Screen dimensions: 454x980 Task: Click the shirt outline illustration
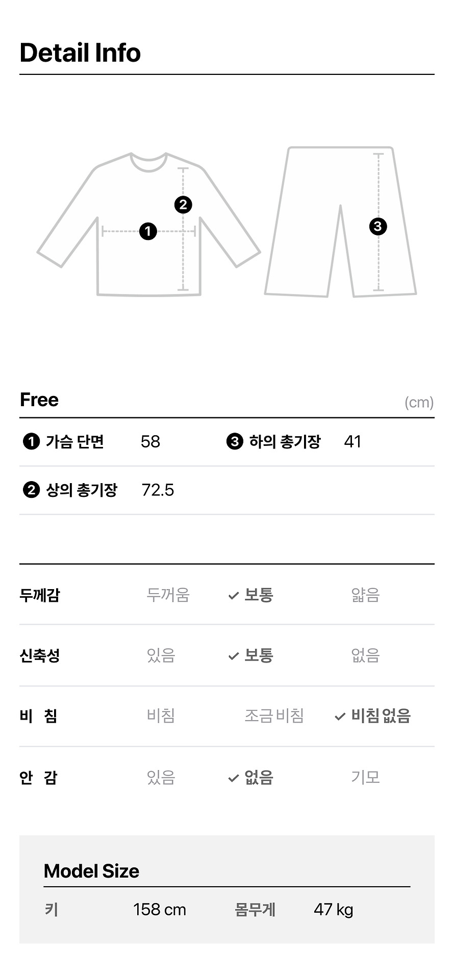[x=148, y=224]
